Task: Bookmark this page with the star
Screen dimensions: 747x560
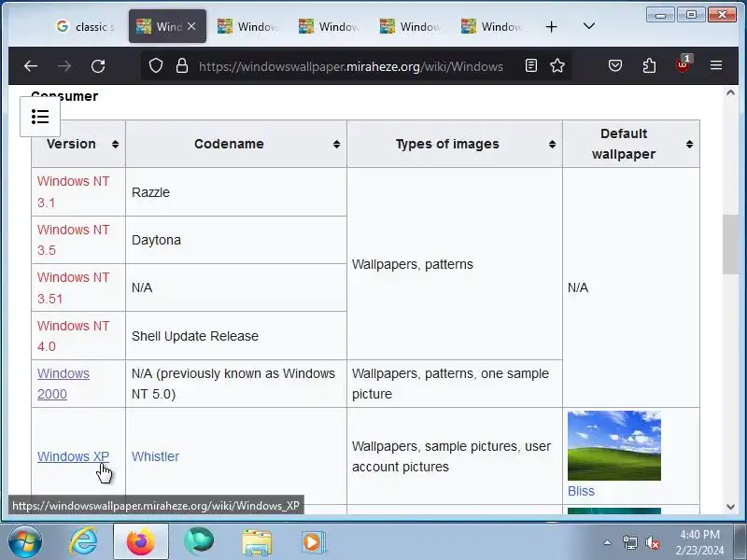Action: [x=557, y=65]
